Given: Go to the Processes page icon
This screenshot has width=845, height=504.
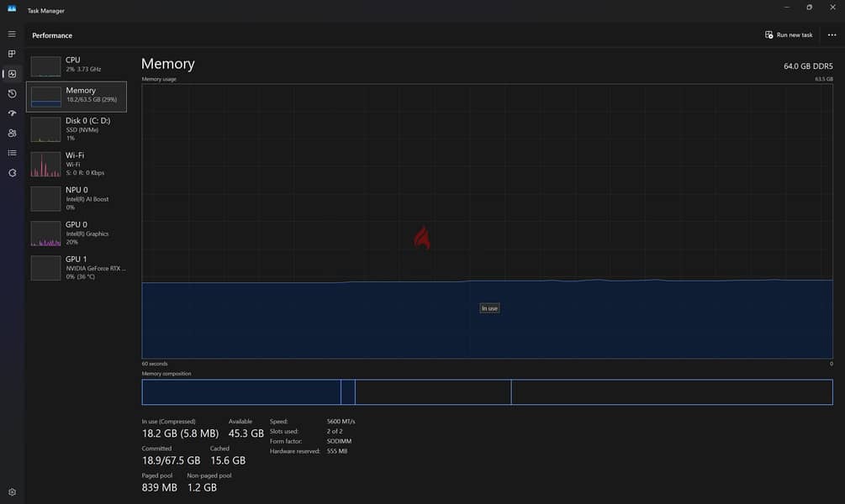Looking at the screenshot, I should coord(12,54).
